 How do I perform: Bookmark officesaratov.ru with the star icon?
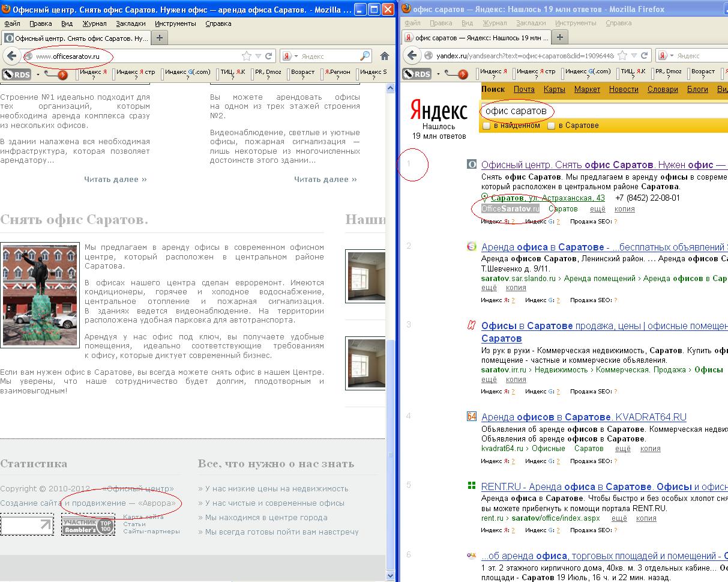click(247, 56)
